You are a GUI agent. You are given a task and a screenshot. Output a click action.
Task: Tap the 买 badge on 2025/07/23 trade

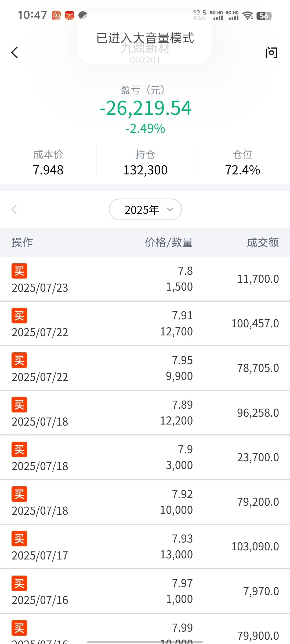coord(19,271)
